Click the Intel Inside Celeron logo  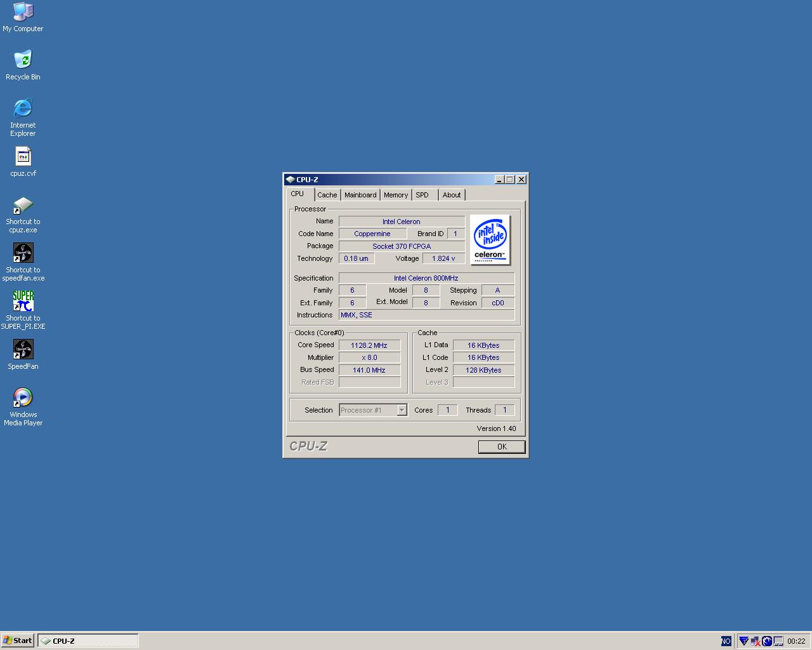tap(490, 240)
